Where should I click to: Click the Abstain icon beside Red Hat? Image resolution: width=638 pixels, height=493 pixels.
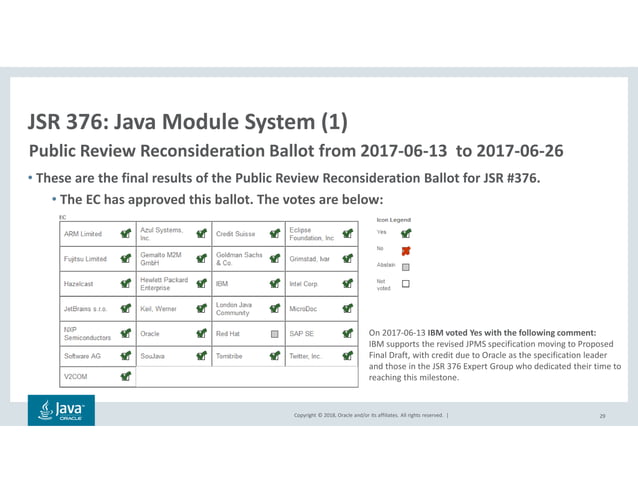pyautogui.click(x=275, y=334)
